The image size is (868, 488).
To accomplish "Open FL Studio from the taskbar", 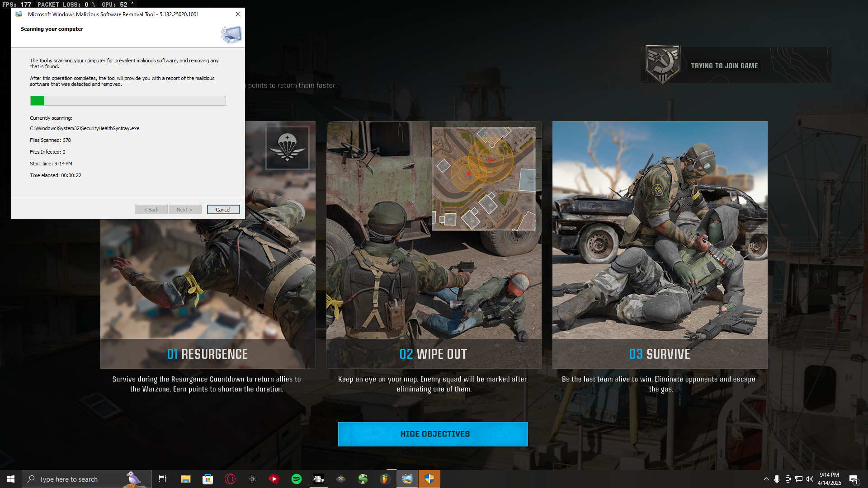I will coord(385,479).
